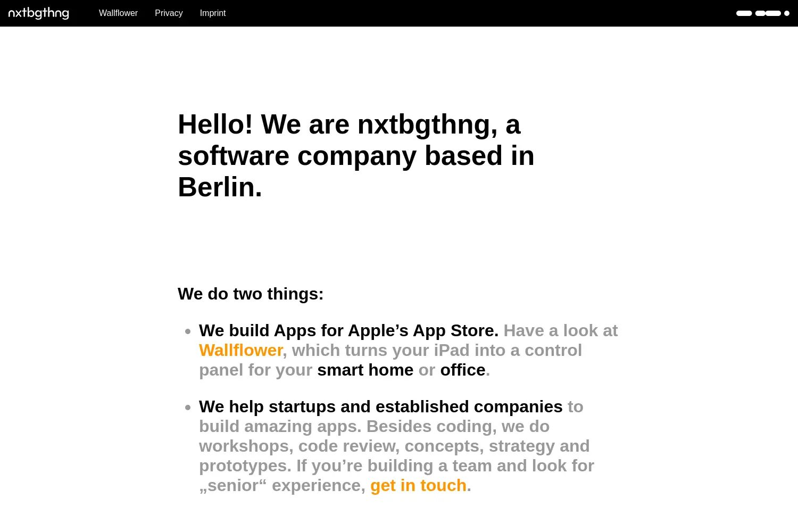The height and width of the screenshot is (532, 798).
Task: Click the bold 'office' text
Action: coord(463,370)
